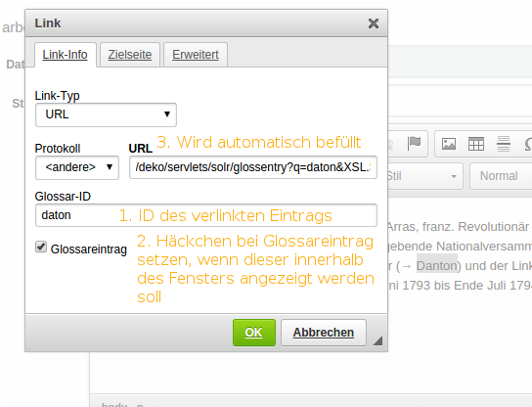Toggle the Glossareintrag checkbox
Image resolution: width=532 pixels, height=407 pixels.
click(x=41, y=247)
